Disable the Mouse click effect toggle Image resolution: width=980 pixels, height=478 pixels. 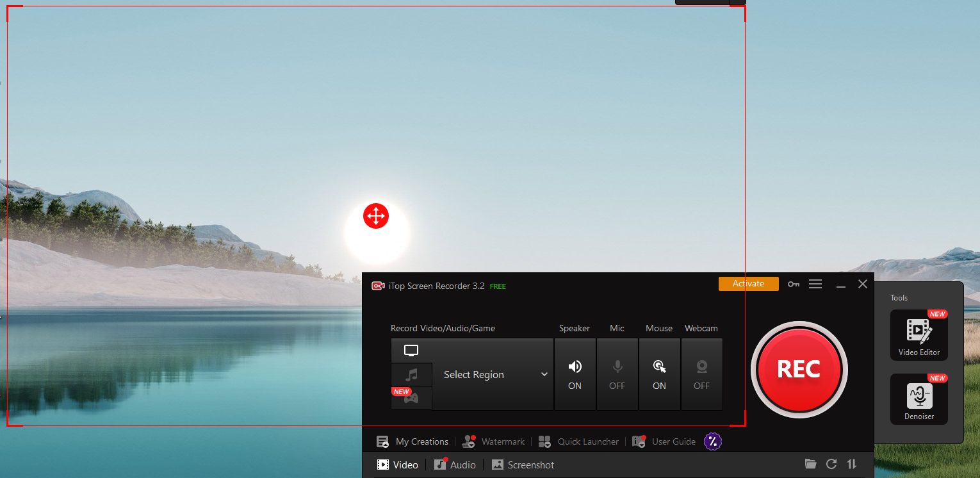coord(659,374)
